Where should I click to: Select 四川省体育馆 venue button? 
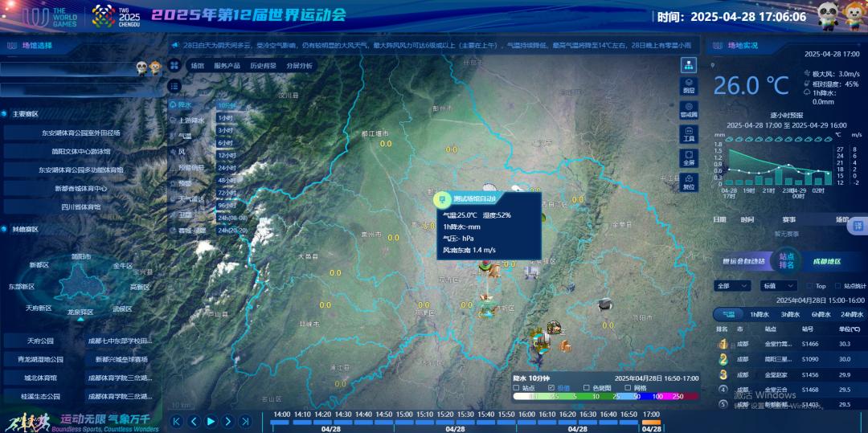(x=81, y=206)
